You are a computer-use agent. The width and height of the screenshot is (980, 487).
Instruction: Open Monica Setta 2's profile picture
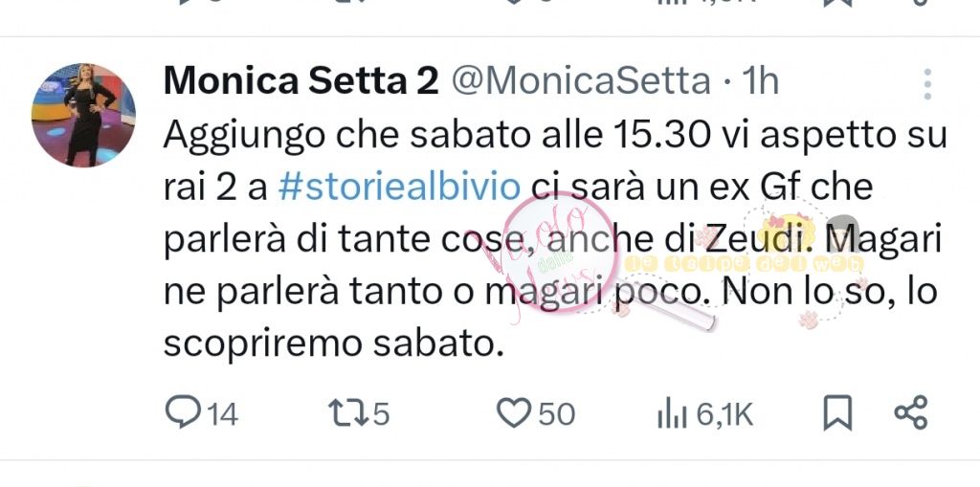[x=84, y=116]
